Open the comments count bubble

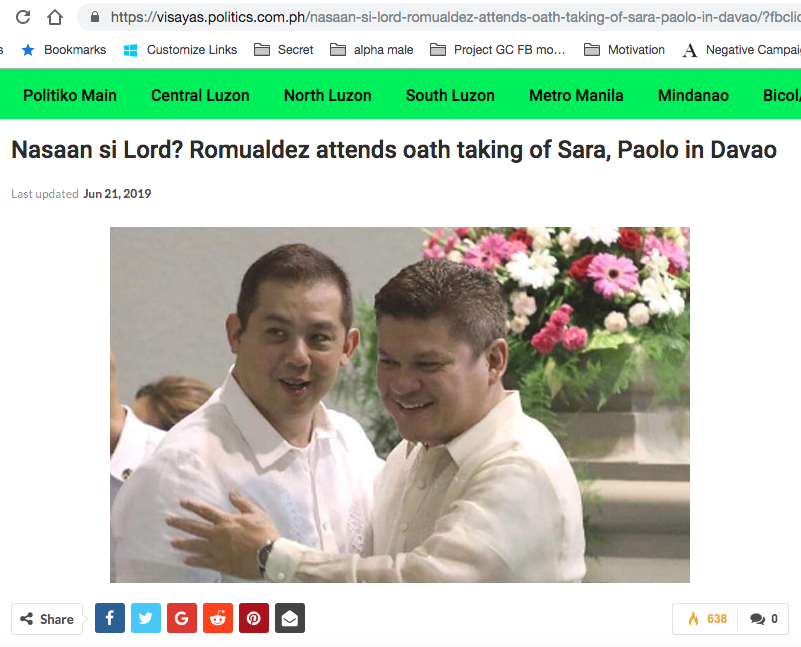click(x=764, y=619)
